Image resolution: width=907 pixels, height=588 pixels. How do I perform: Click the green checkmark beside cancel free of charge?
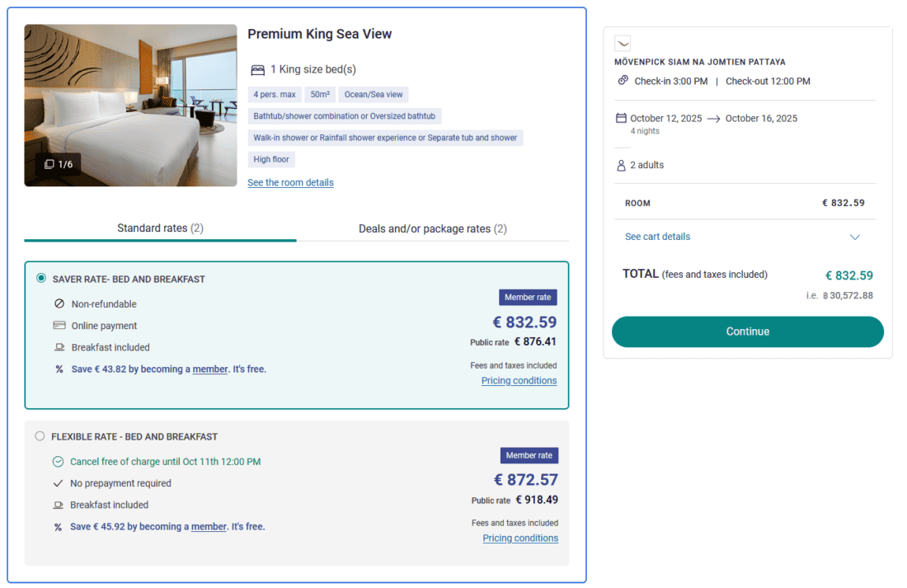coord(58,462)
